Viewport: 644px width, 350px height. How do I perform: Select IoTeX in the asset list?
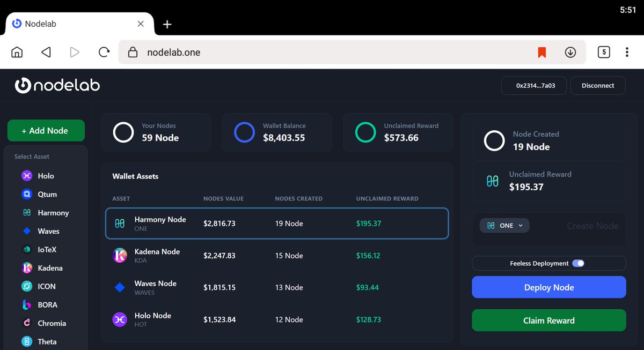point(46,249)
